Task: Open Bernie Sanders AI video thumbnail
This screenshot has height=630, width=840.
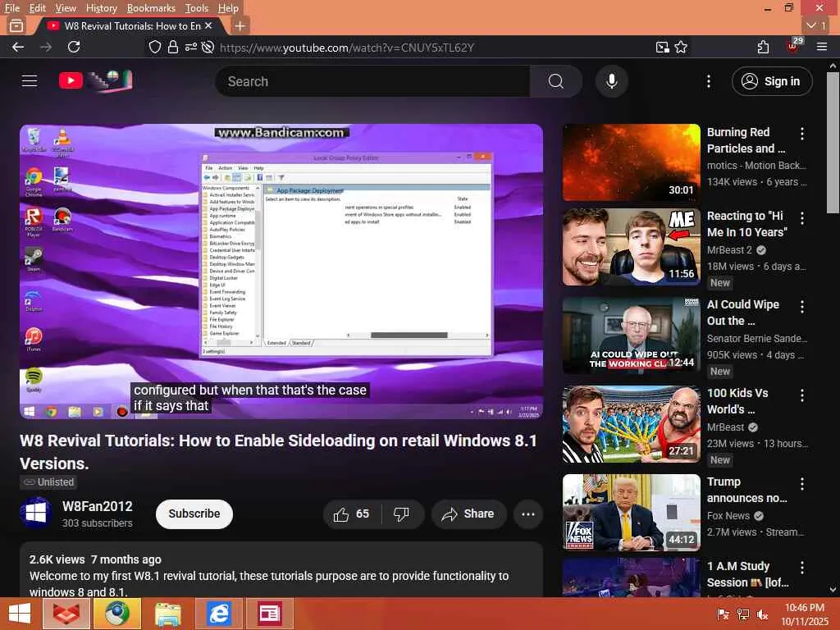Action: (631, 336)
